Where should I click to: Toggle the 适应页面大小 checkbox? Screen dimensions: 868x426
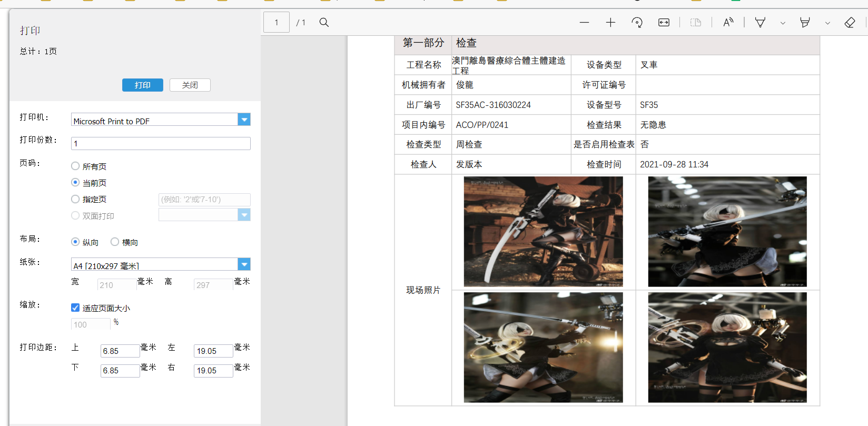75,308
